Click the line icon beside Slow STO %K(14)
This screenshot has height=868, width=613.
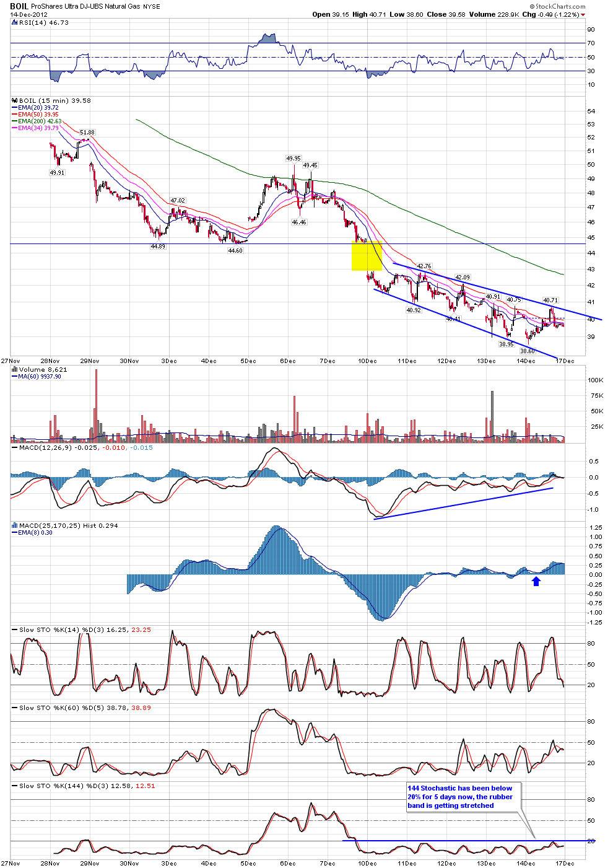tap(15, 629)
